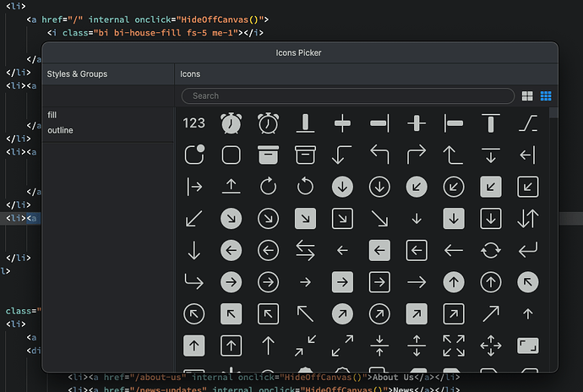Choose the filled left-arrow circle icon
583x392 pixels.
[x=231, y=250]
